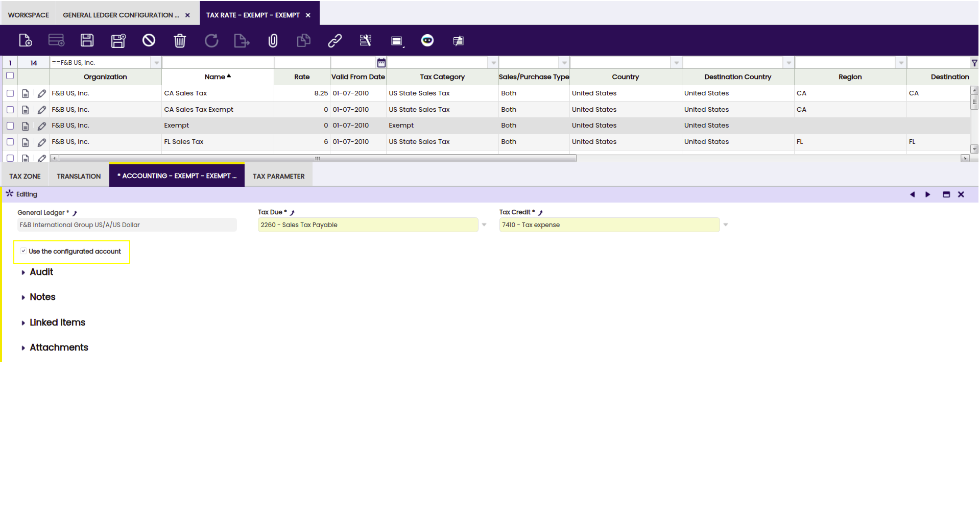Open the Valid From Date calendar picker
Image resolution: width=980 pixels, height=524 pixels.
pos(381,63)
